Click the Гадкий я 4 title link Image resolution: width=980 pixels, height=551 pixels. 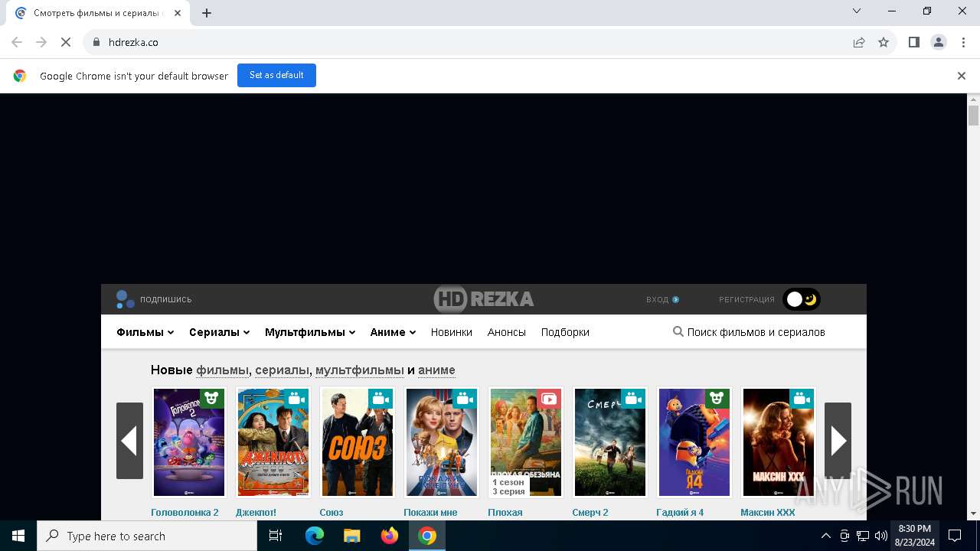pyautogui.click(x=680, y=513)
